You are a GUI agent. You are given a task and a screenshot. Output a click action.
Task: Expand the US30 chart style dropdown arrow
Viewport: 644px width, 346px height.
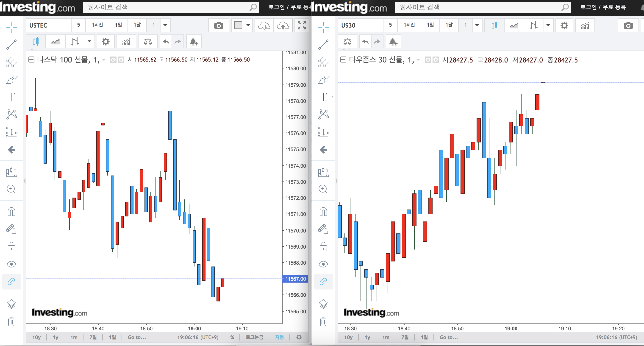pos(548,25)
